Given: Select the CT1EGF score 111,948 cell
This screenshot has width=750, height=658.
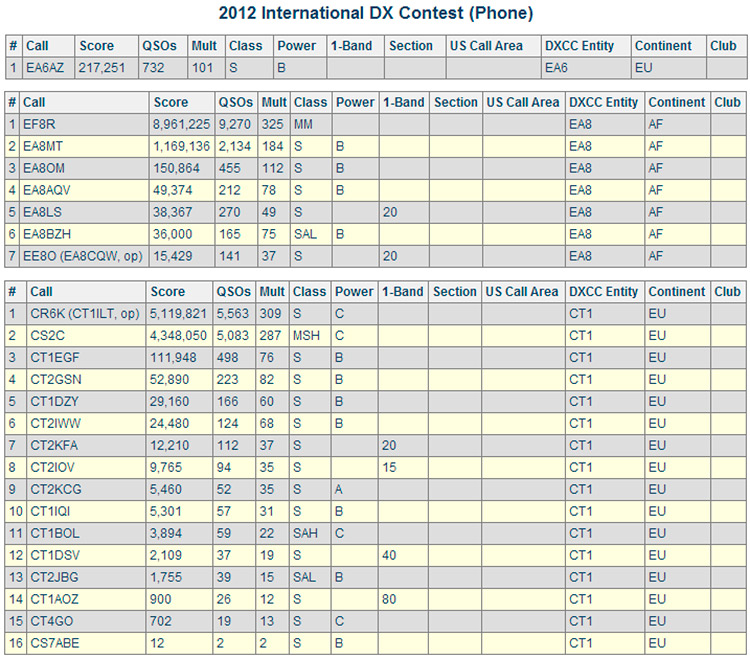Looking at the screenshot, I should pyautogui.click(x=179, y=358).
